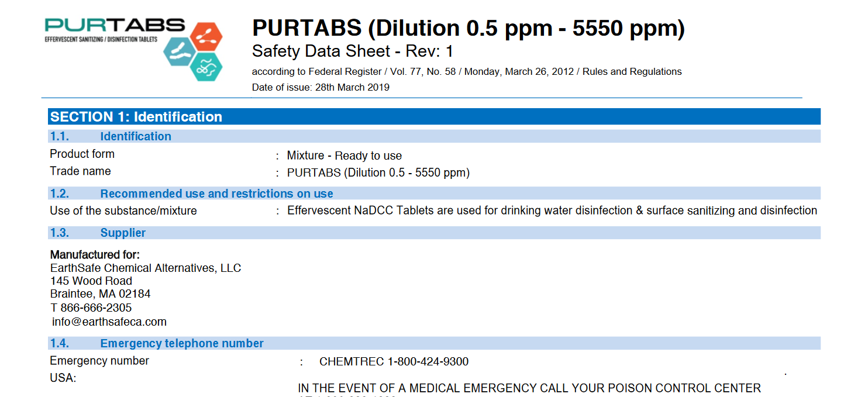Click the CHEMTREC 1-800-424-9300 emergency number
The image size is (868, 397).
coord(394,361)
